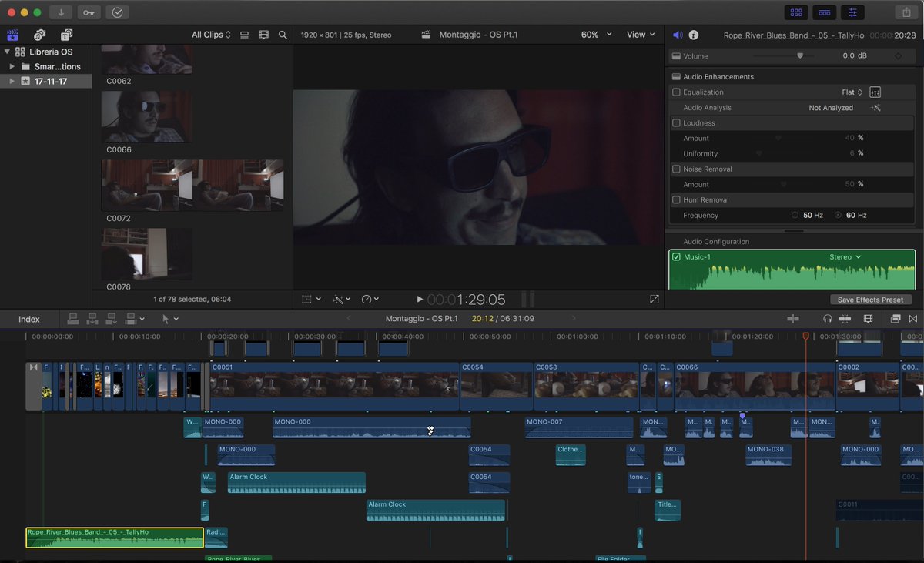Toggle the browser panel in toolbar
Screen dimensions: 924x563
[x=796, y=12]
